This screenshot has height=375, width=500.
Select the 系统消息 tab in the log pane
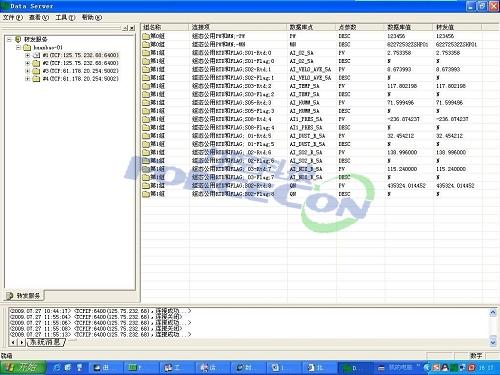pos(45,342)
